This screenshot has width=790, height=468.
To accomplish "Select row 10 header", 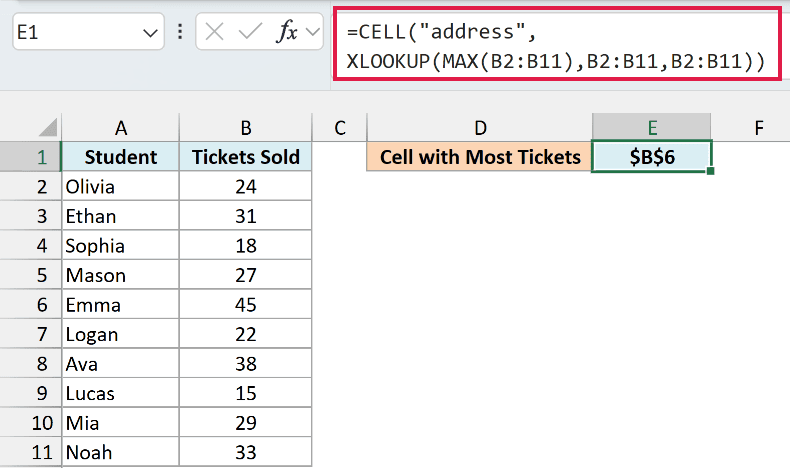I will point(30,423).
